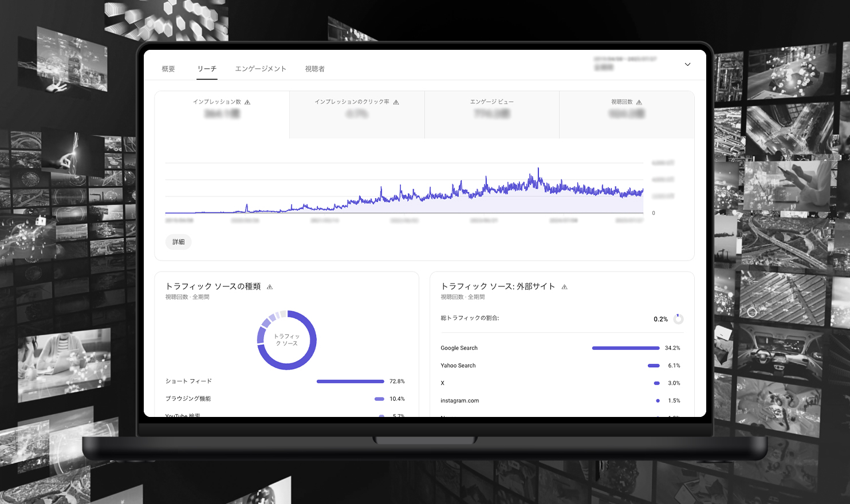Expand the date range dropdown chevron

click(687, 65)
